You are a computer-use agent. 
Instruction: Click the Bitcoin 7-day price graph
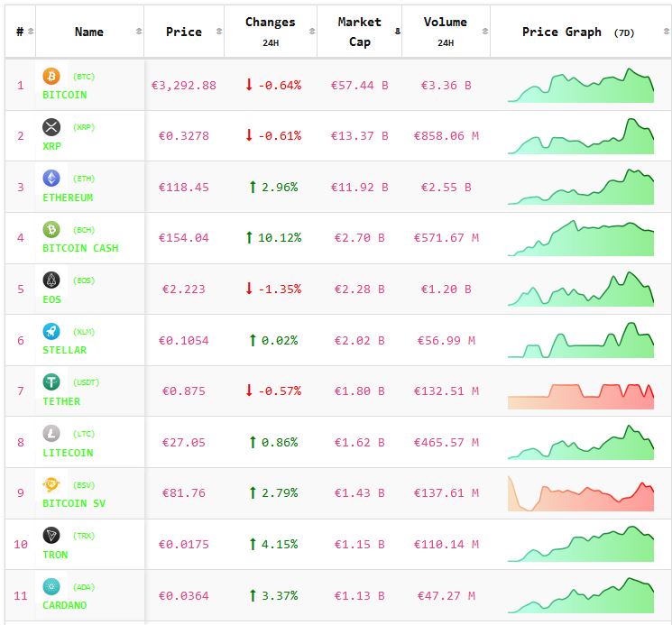pyautogui.click(x=580, y=86)
